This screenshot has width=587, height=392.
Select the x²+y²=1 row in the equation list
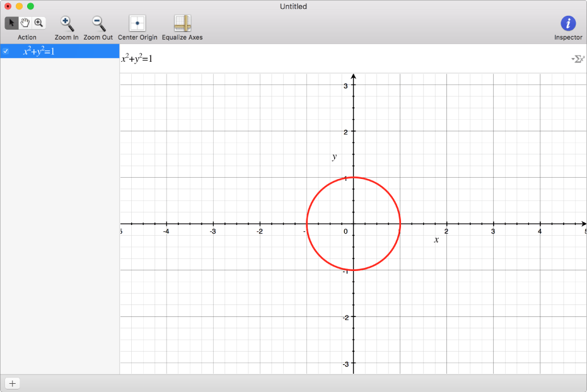pos(60,51)
